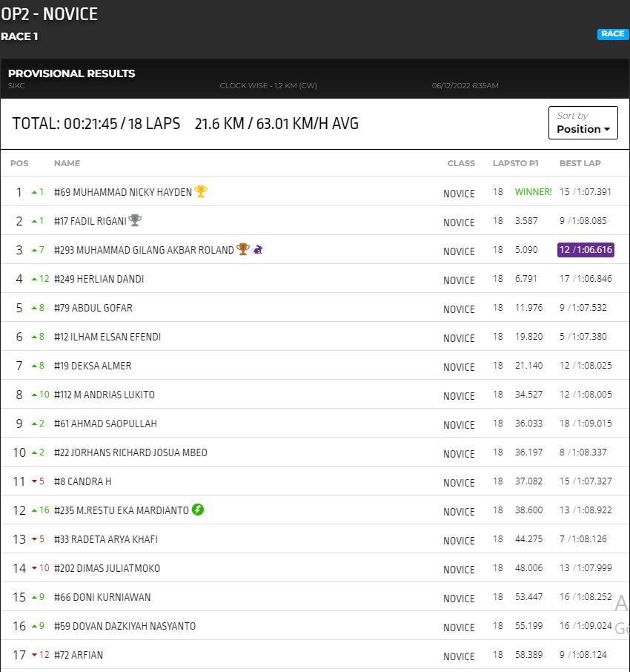630x672 pixels.
Task: Click green lightning icon beside M.Restu Eka Mardianto
Action: coord(198,510)
